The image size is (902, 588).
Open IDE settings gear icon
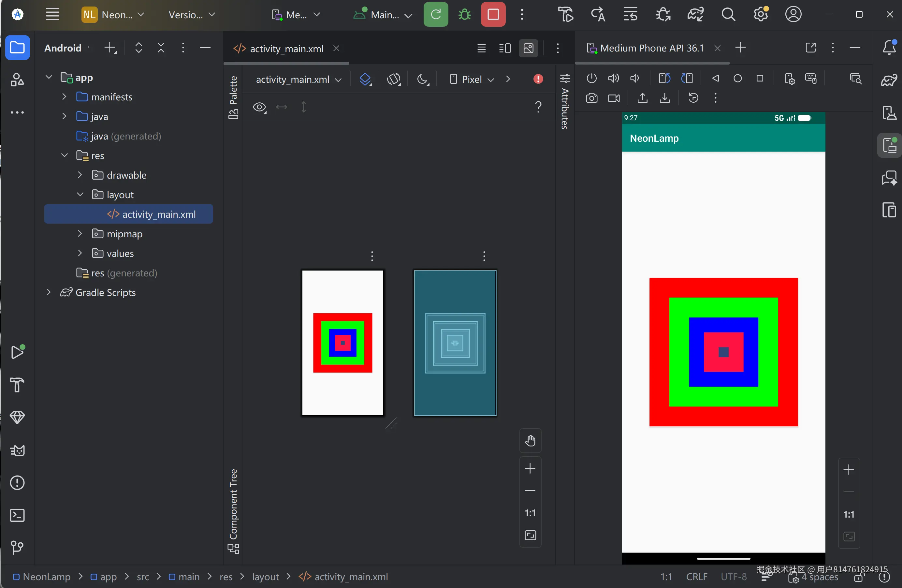[x=761, y=14]
